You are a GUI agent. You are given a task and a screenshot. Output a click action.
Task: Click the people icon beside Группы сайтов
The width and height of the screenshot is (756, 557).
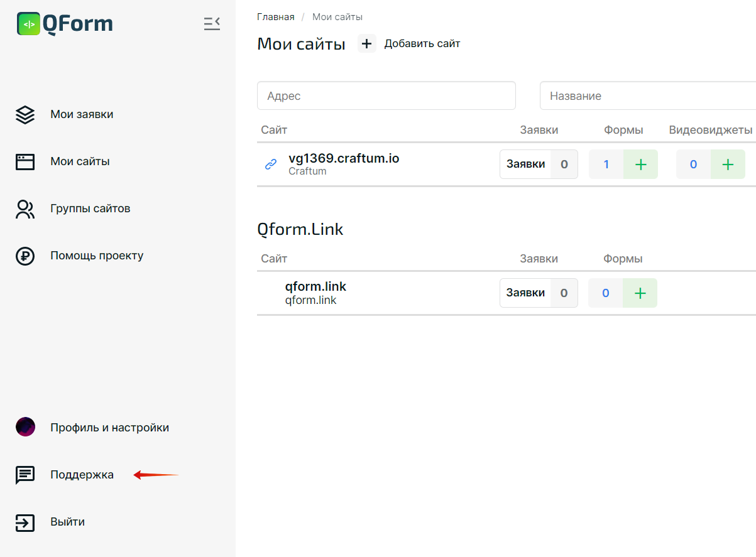[25, 209]
